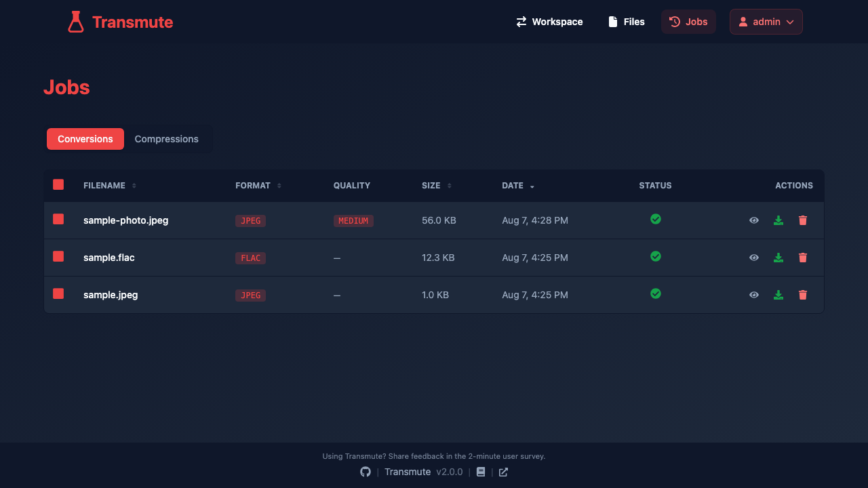Toggle the select-all checkbox in table header
The image size is (868, 488).
click(58, 184)
